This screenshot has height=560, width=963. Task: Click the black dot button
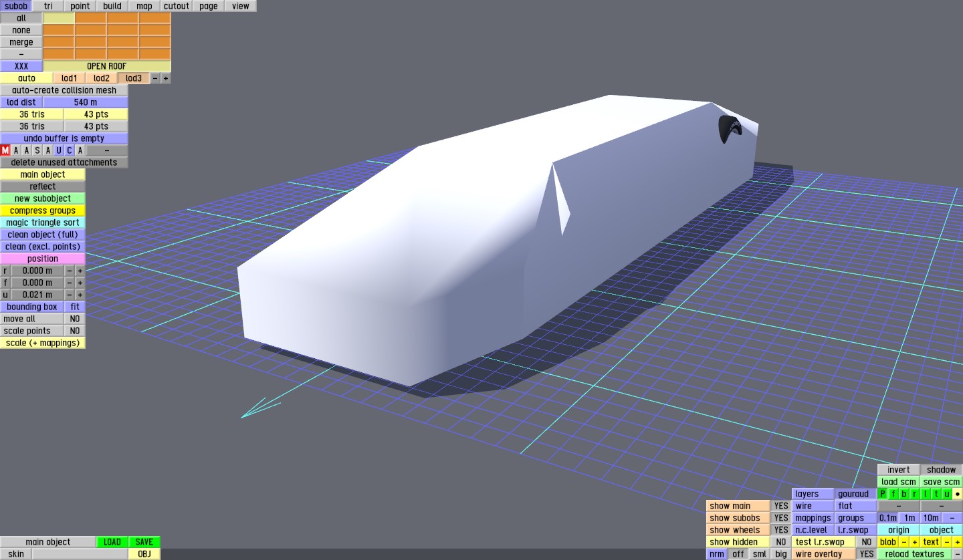(958, 494)
